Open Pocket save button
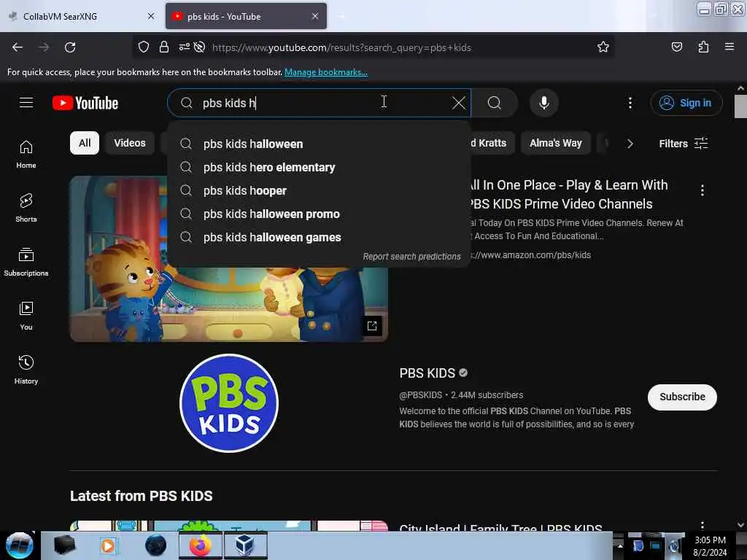Screen dimensions: 747x560 [676, 47]
